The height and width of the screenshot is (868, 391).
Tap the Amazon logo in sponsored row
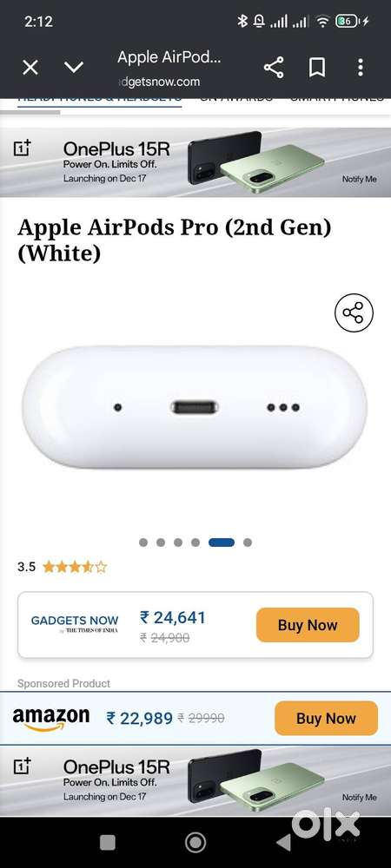tap(51, 719)
